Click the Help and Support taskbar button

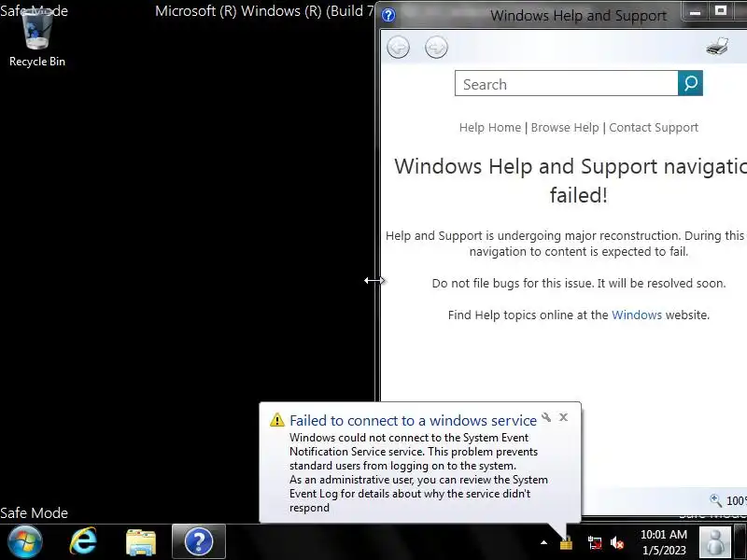[199, 542]
